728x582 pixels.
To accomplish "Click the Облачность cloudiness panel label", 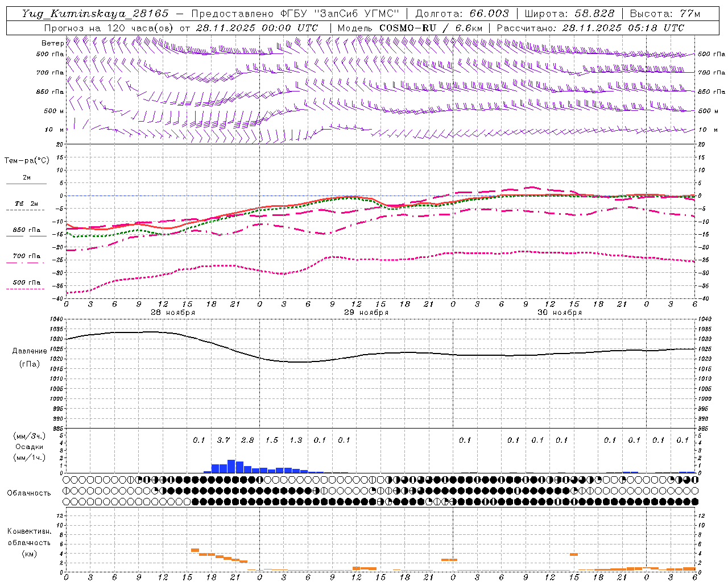I will coord(29,493).
